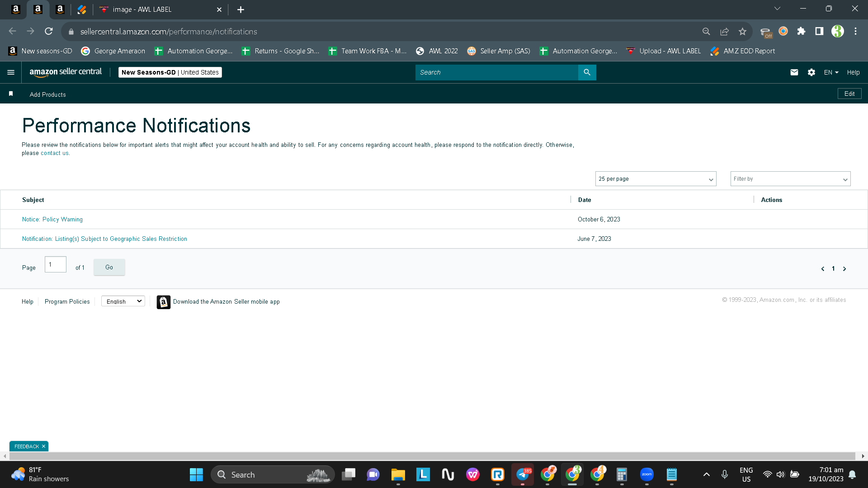Click the Go page button

[109, 267]
